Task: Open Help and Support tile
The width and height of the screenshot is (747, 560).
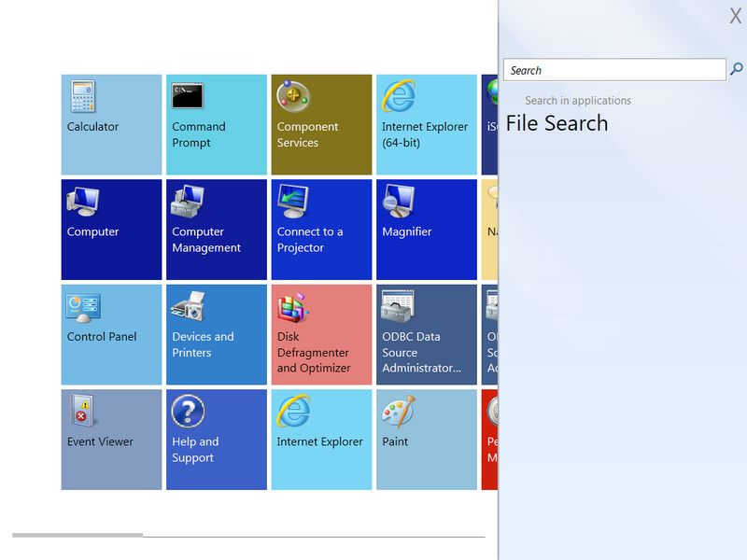Action: [x=216, y=440]
